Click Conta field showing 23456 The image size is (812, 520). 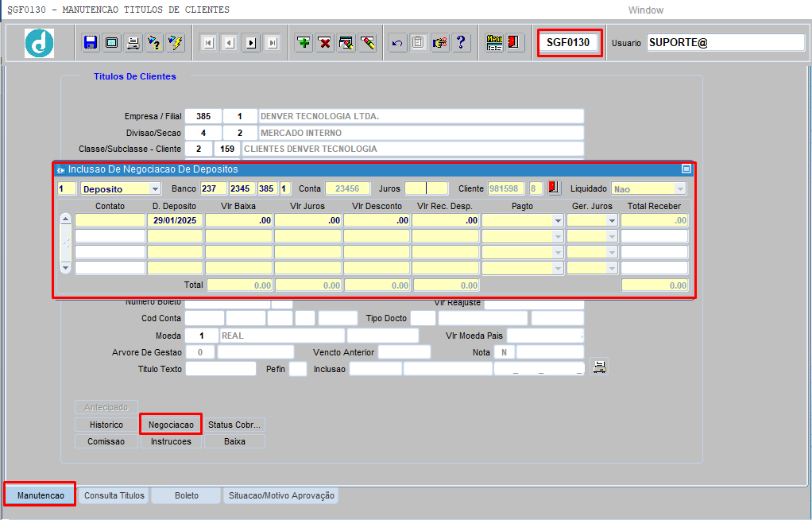pos(347,188)
